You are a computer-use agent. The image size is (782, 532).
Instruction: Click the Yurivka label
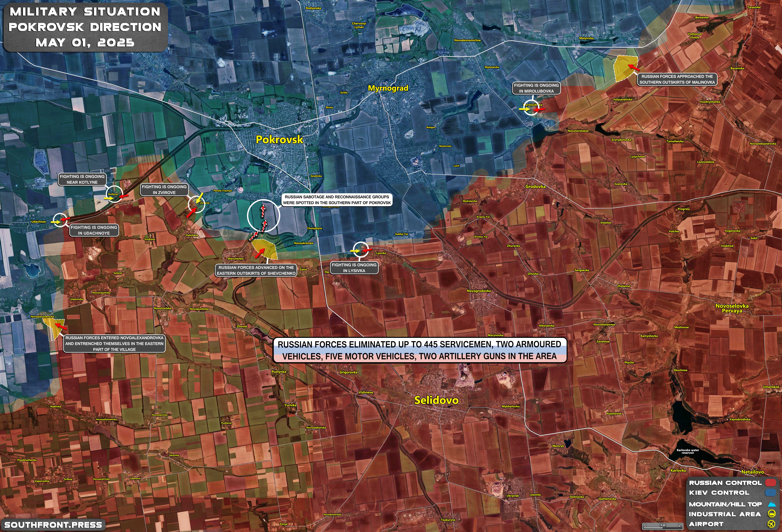[x=290, y=405]
